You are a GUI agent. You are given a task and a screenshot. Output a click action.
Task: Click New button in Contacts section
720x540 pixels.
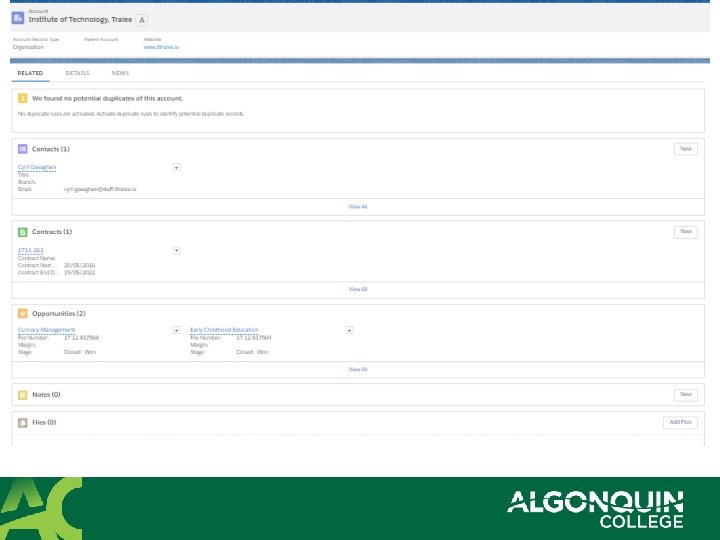[686, 149]
